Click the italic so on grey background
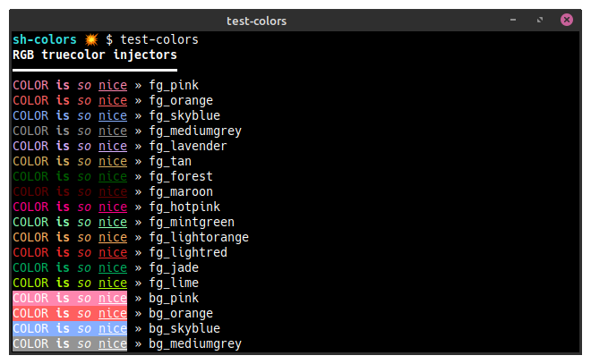The height and width of the screenshot is (364, 591). click(84, 344)
